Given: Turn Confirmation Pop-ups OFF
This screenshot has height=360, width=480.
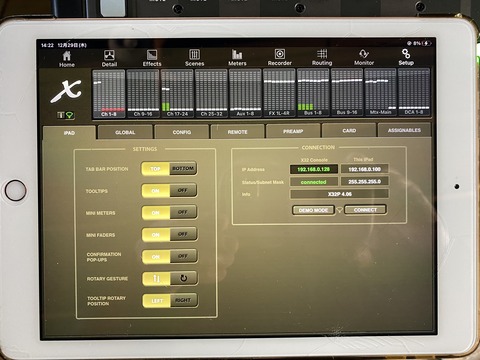Looking at the screenshot, I should (x=184, y=256).
